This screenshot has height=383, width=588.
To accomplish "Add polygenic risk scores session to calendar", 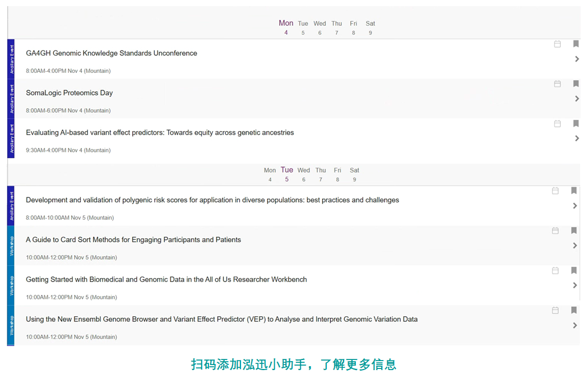I will [555, 191].
